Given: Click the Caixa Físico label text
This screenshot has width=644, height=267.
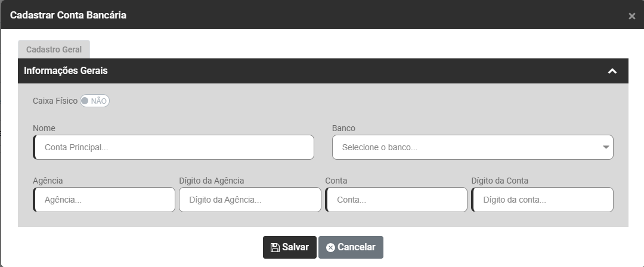Looking at the screenshot, I should [x=55, y=101].
